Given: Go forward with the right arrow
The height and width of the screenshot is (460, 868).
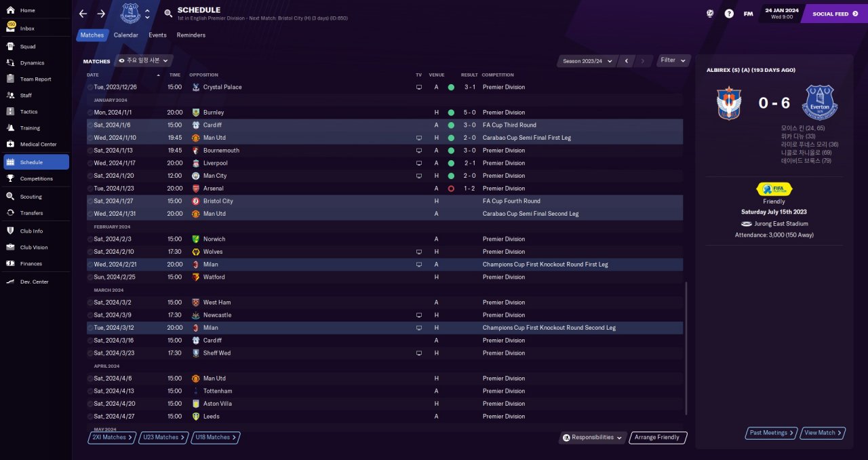Looking at the screenshot, I should (101, 14).
